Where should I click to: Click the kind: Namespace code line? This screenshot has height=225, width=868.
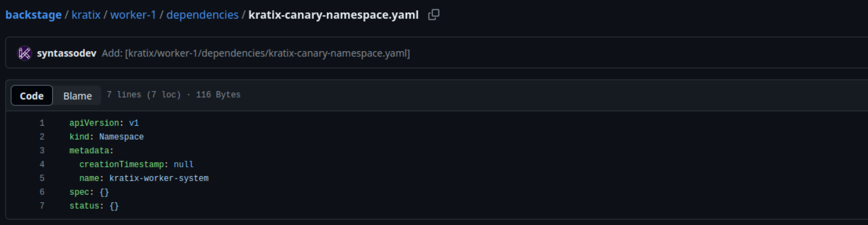pyautogui.click(x=106, y=137)
